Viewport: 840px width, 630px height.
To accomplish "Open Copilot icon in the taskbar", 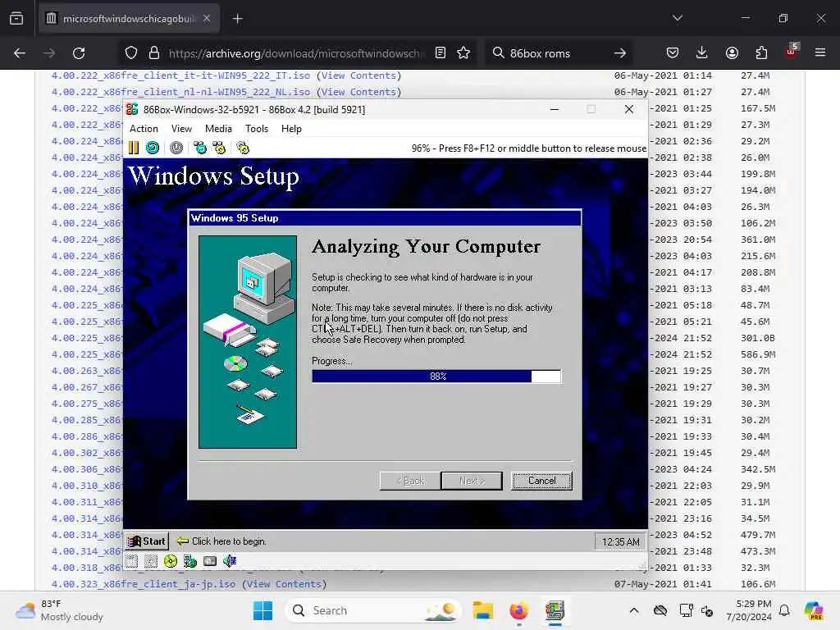I will tap(814, 610).
